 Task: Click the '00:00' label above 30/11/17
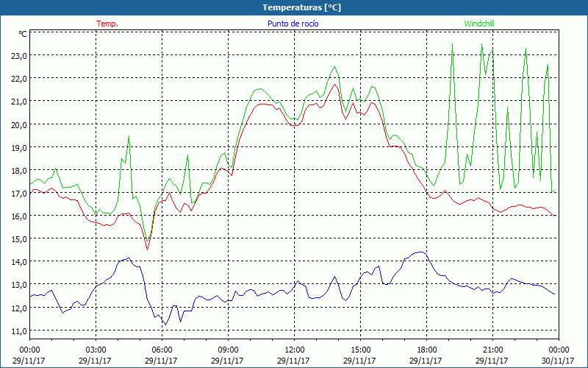559,350
